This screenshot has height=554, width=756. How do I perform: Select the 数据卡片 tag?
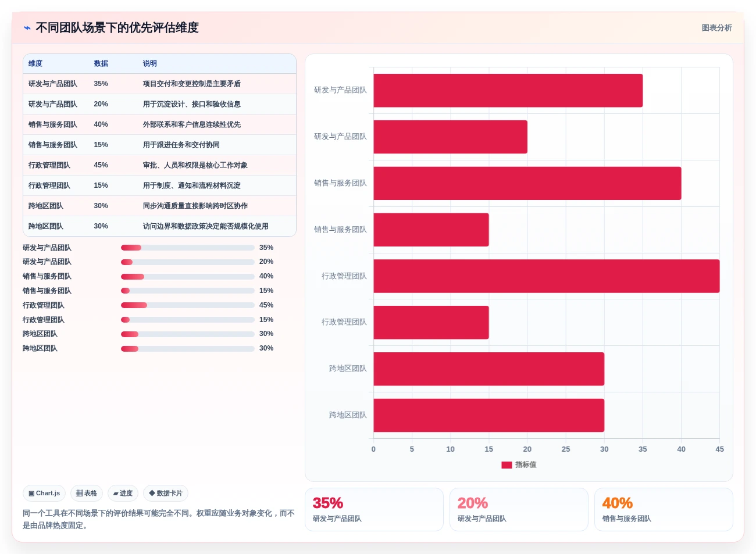tap(166, 494)
